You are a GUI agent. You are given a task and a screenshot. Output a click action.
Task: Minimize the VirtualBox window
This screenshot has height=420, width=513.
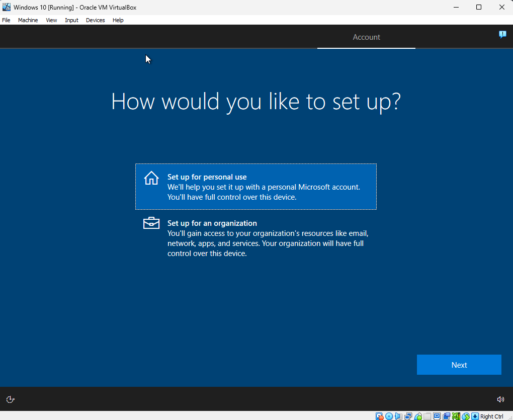click(456, 7)
